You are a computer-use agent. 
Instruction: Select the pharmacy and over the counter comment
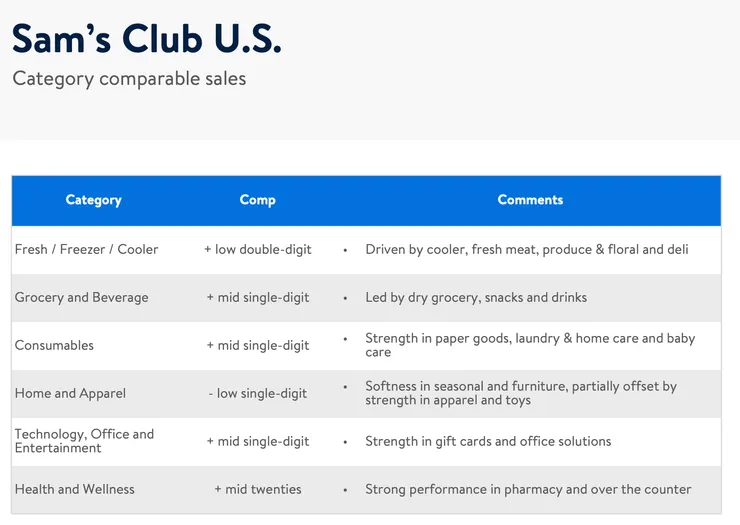528,489
